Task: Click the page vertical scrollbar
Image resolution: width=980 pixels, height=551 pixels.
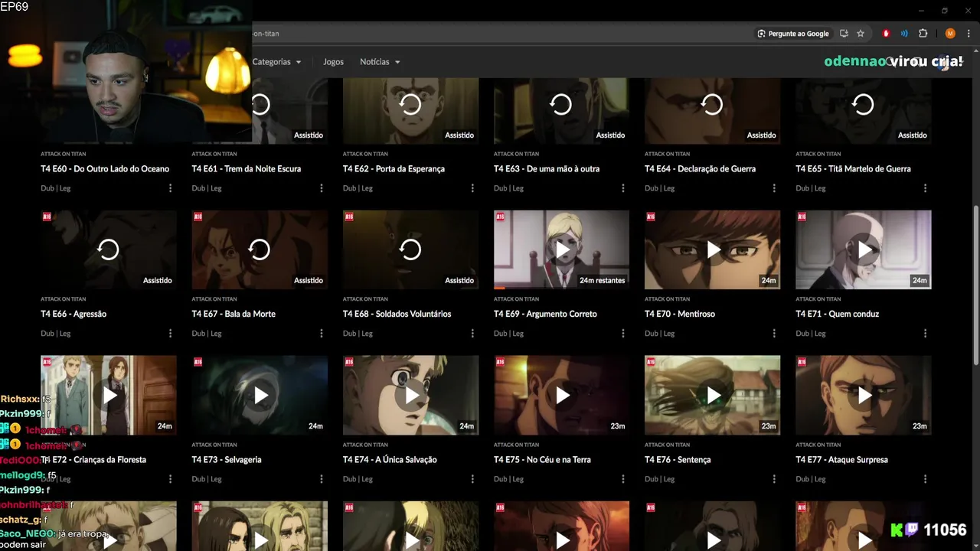Action: click(x=975, y=285)
